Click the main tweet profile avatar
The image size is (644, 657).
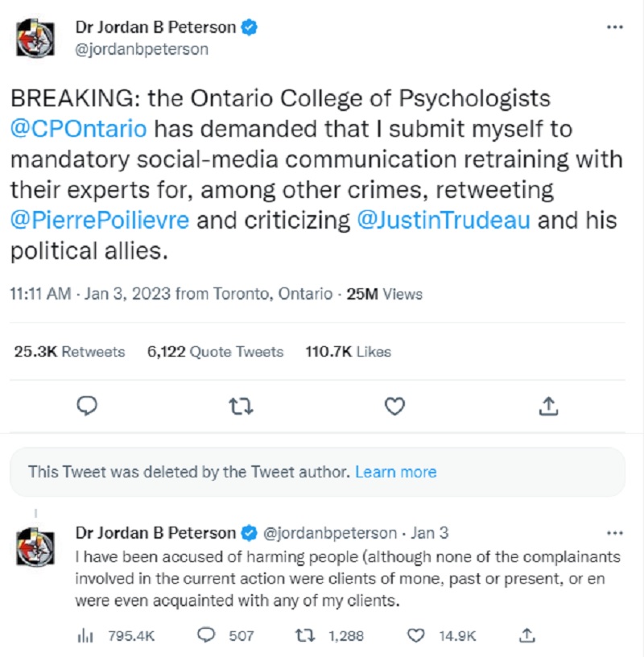click(x=35, y=38)
